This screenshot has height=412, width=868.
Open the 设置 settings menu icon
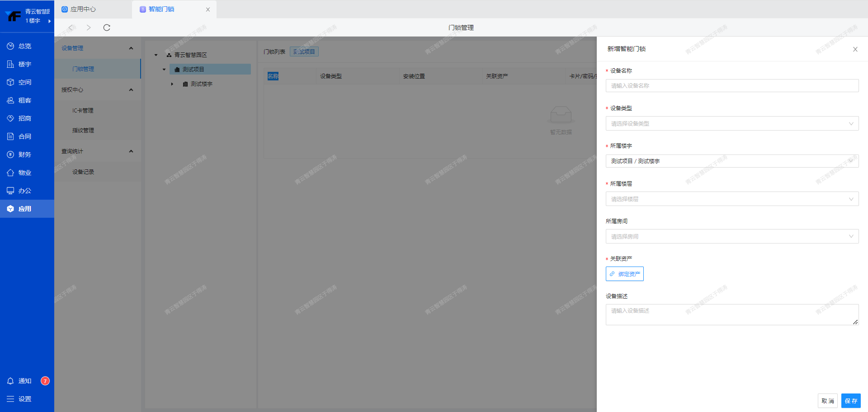point(10,399)
